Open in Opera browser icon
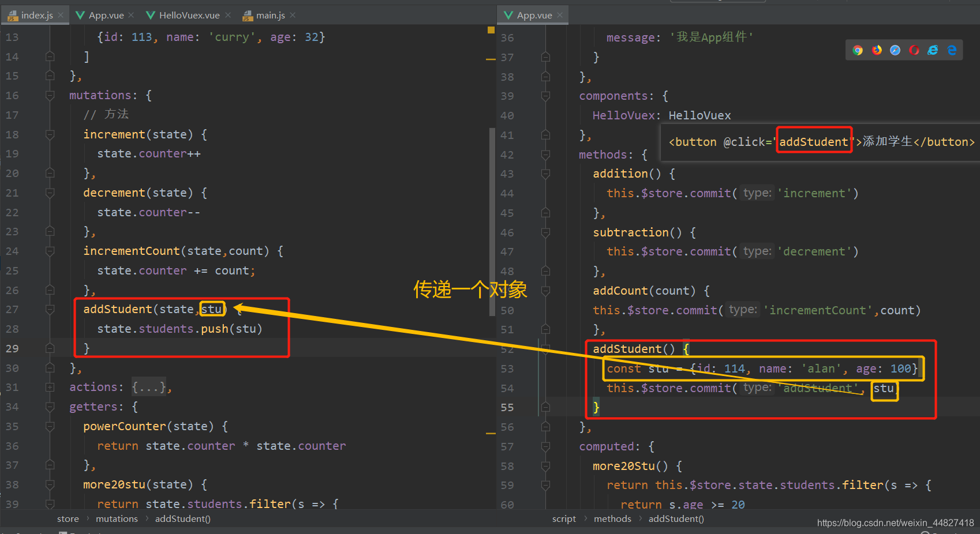 point(914,50)
